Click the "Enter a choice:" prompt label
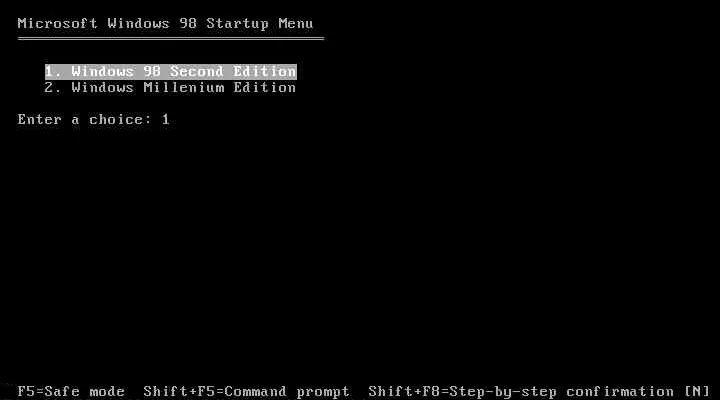The width and height of the screenshot is (720, 400). [84, 120]
